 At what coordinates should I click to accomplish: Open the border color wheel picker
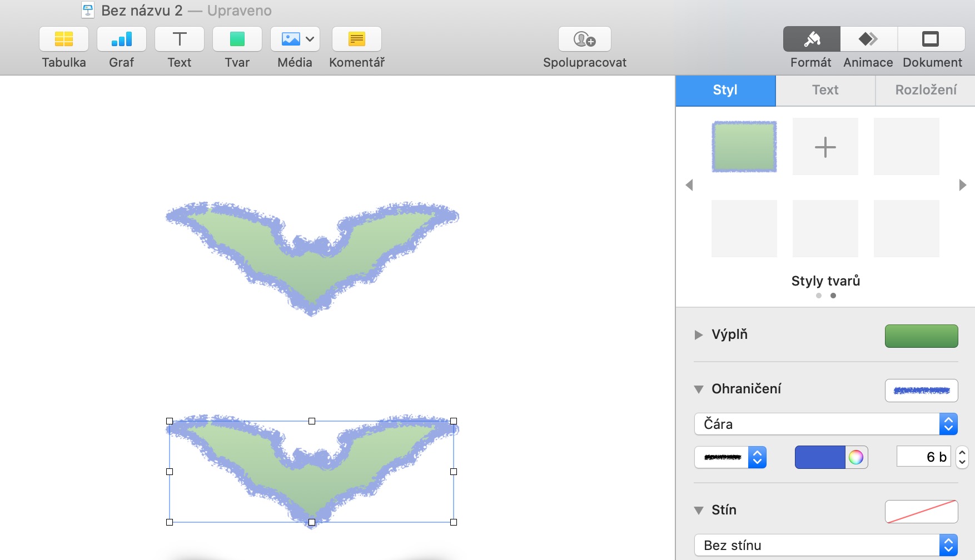pos(856,457)
